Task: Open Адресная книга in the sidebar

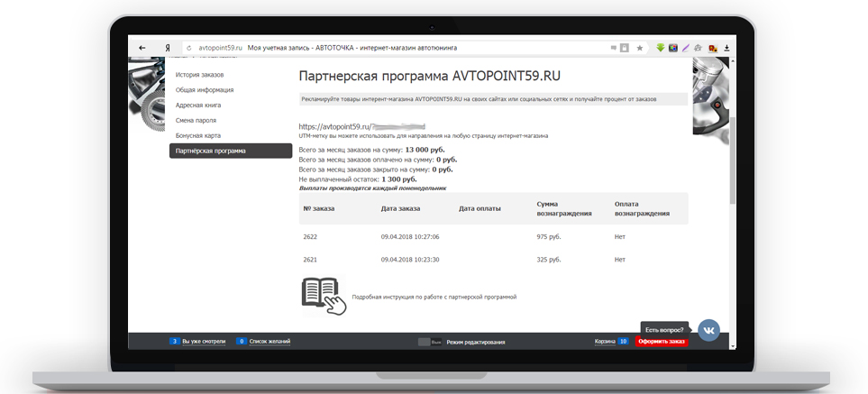Action: [x=198, y=105]
